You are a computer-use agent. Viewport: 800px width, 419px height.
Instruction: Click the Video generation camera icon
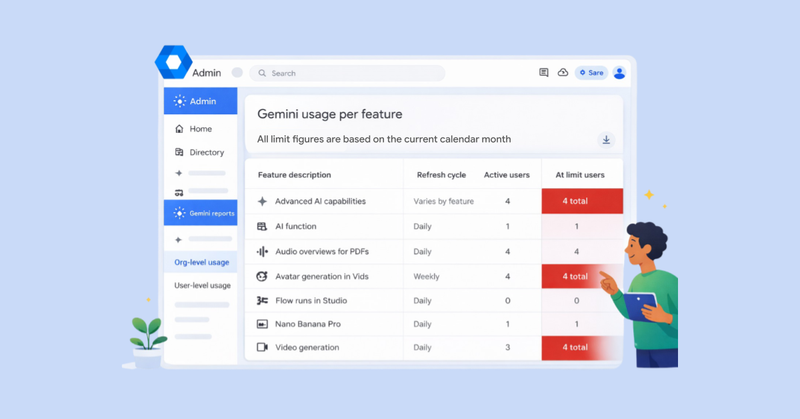coord(262,347)
